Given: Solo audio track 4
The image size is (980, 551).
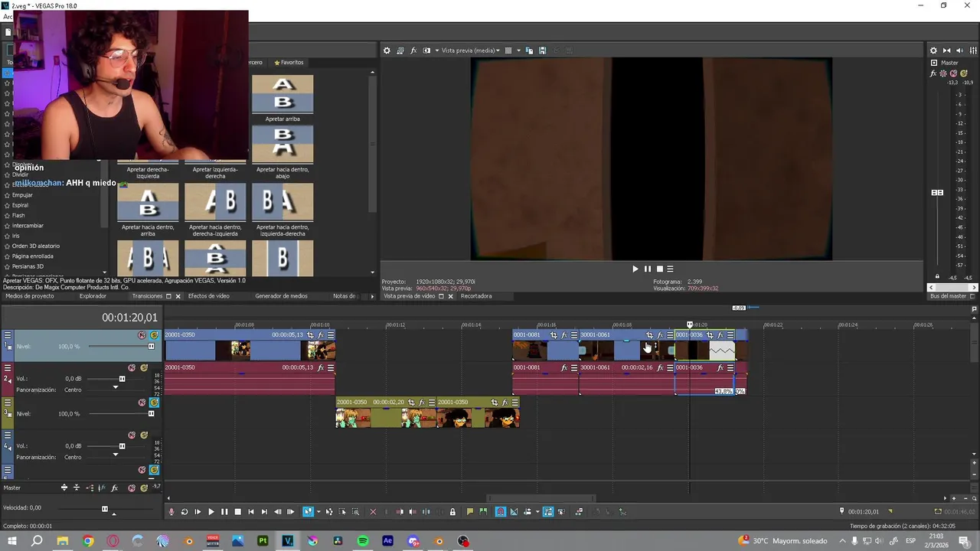Looking at the screenshot, I should point(142,435).
